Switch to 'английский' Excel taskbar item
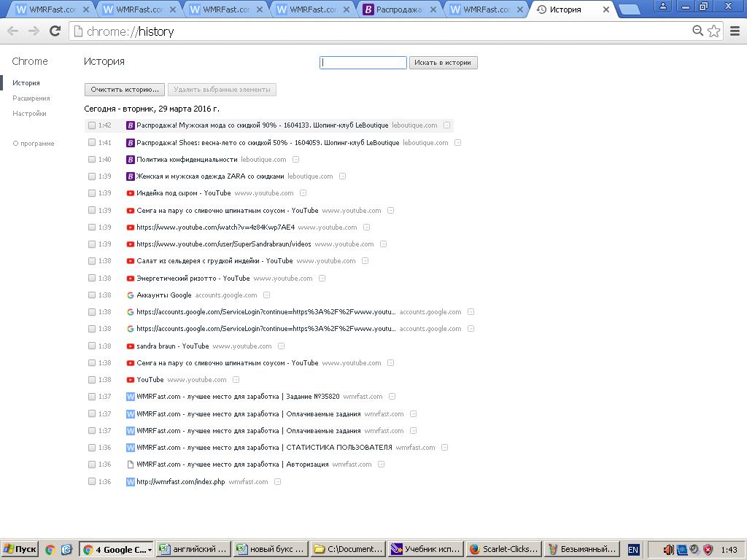The width and height of the screenshot is (747, 560). [194, 550]
